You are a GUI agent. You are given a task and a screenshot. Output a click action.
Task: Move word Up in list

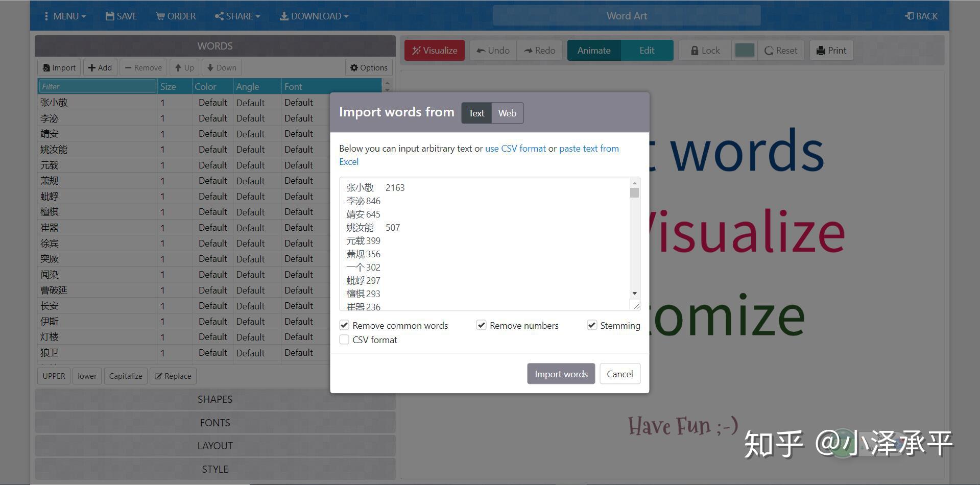tap(184, 67)
